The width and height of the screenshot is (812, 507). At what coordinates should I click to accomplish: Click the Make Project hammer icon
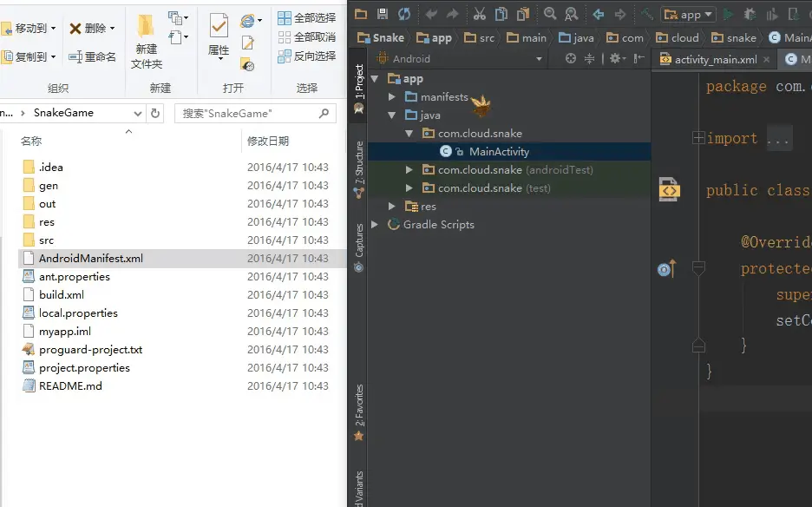pyautogui.click(x=647, y=14)
